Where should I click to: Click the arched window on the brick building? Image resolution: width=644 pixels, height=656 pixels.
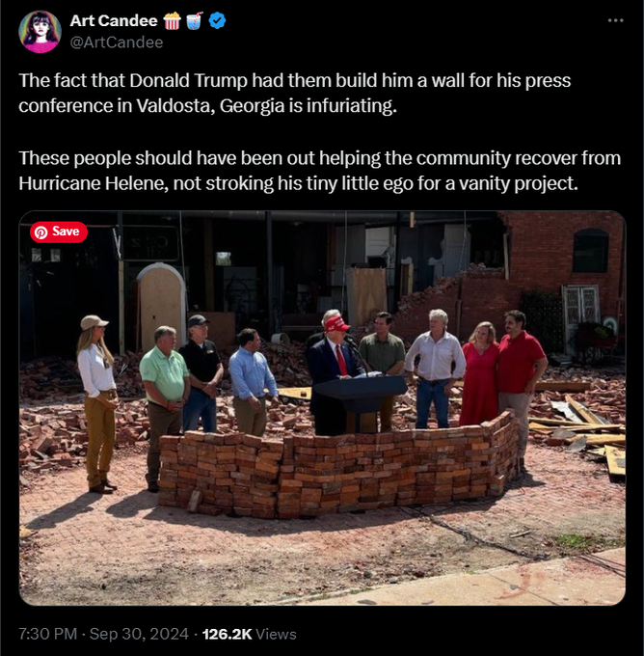click(590, 251)
